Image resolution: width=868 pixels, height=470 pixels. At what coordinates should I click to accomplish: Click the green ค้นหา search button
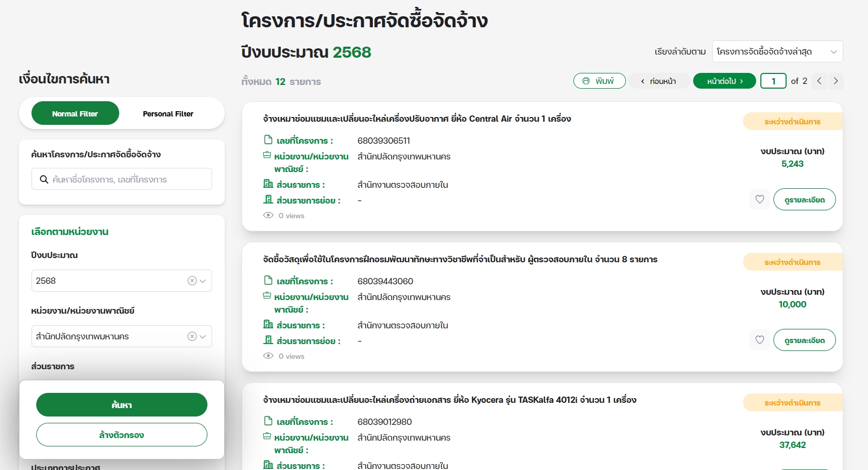coord(121,404)
